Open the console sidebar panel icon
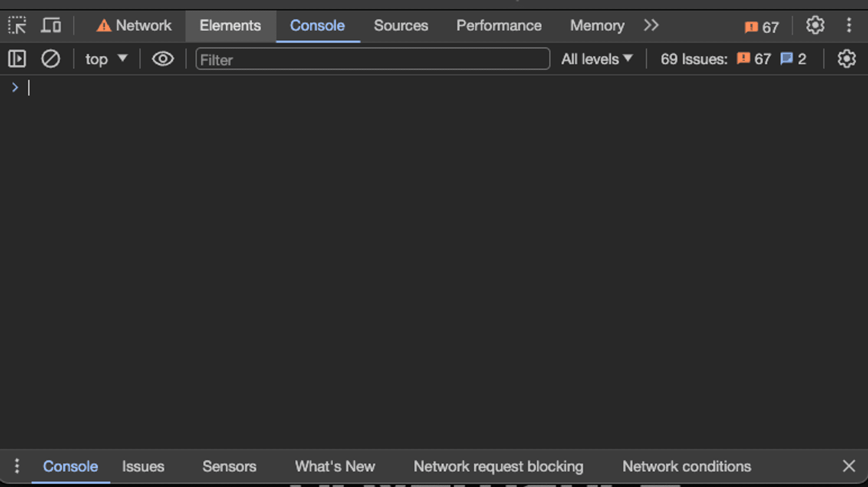The image size is (868, 487). [16, 59]
